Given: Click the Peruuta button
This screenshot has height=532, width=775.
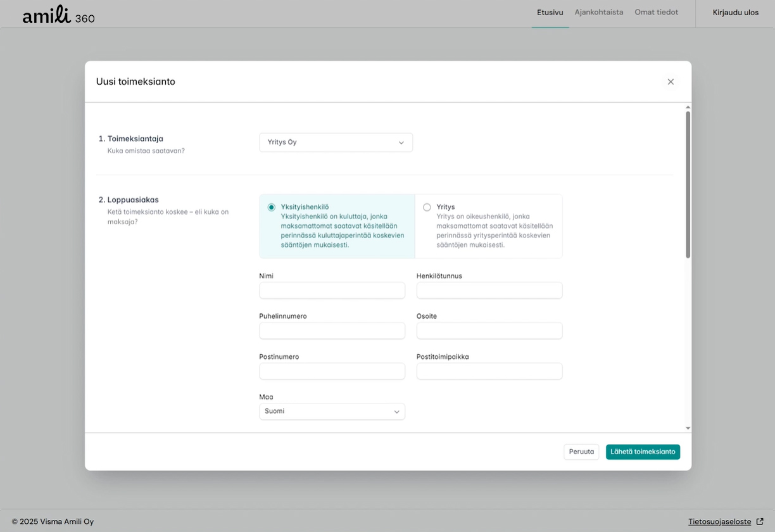Looking at the screenshot, I should tap(581, 452).
